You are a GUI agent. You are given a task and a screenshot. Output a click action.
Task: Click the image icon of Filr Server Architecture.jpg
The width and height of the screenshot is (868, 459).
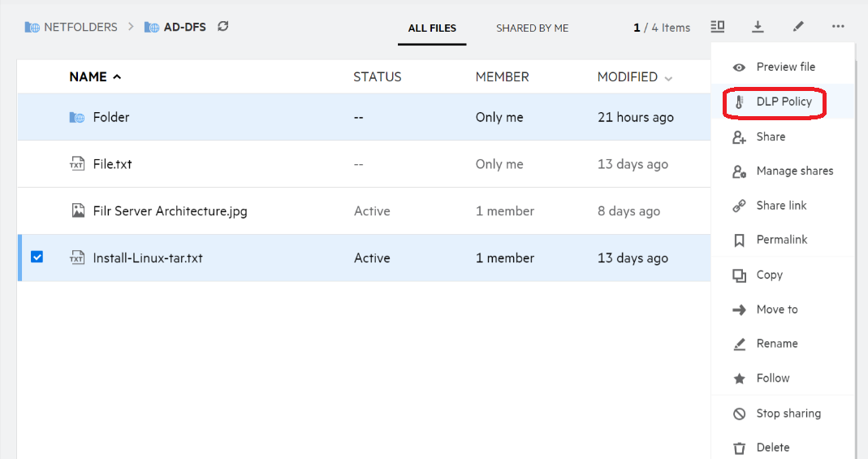pos(77,211)
